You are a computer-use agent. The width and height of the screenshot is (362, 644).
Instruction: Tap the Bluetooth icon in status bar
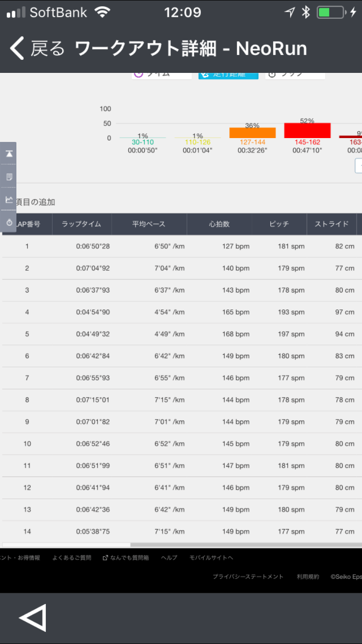[x=306, y=13]
